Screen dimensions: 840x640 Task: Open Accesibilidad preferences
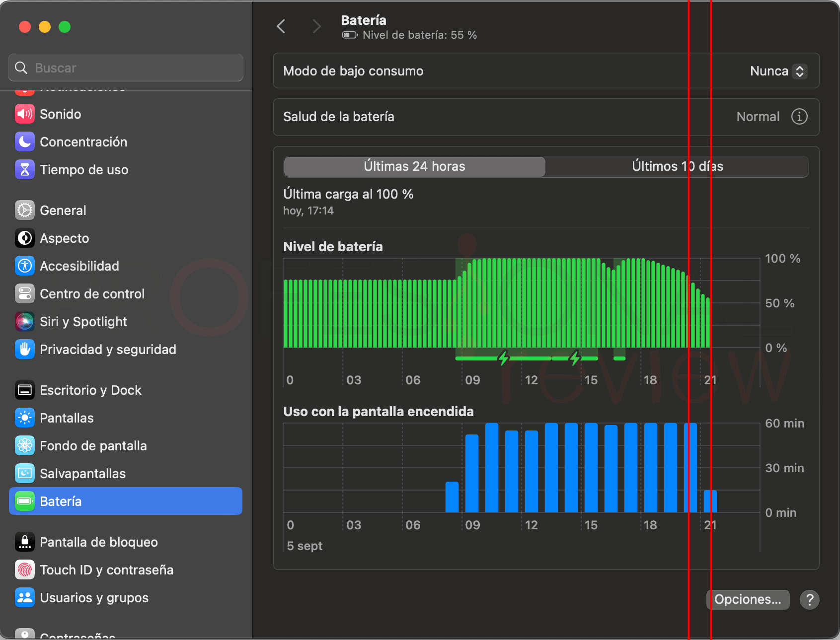pyautogui.click(x=126, y=266)
